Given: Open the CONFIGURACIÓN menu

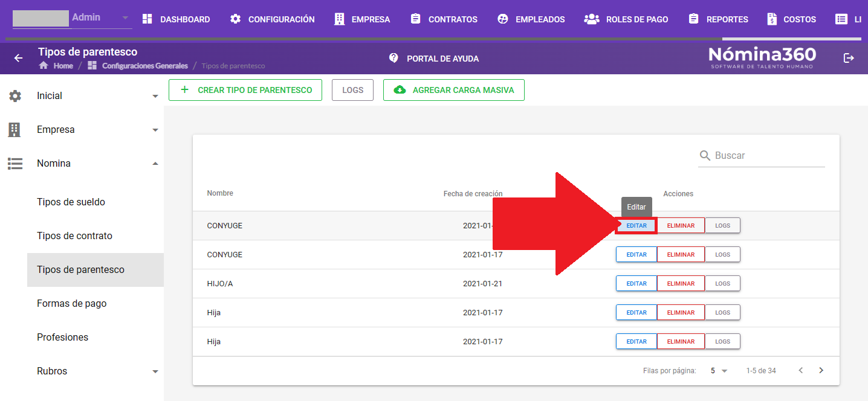Looking at the screenshot, I should click(x=273, y=19).
